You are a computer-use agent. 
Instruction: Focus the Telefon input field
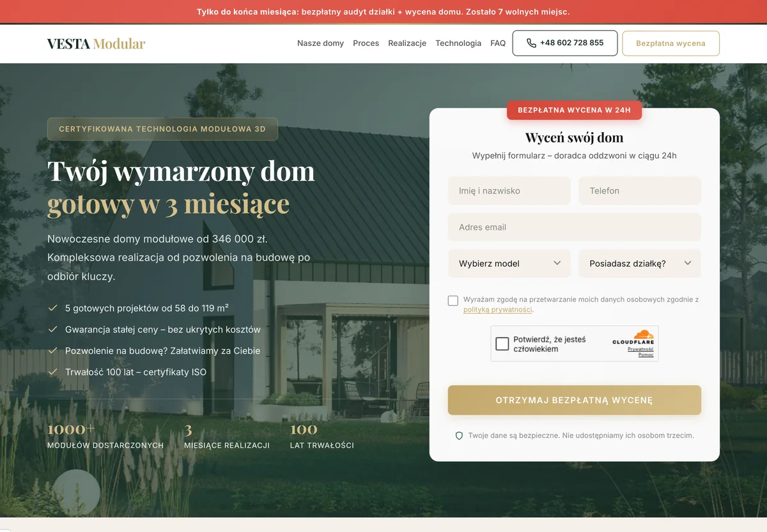click(x=640, y=191)
